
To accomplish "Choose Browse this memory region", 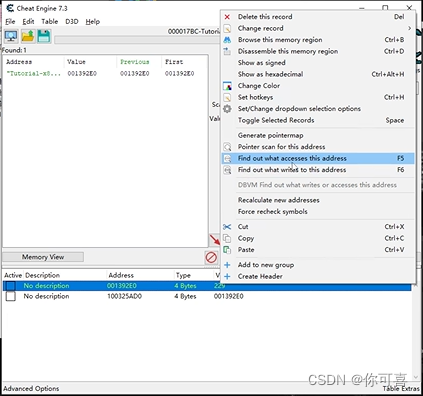I will pos(318,40).
